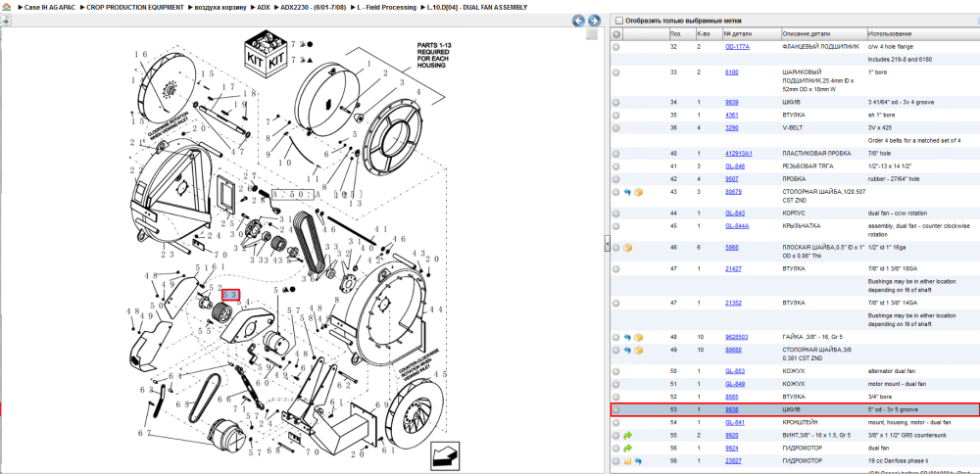The width and height of the screenshot is (980, 474).
Task: Open 'воздуха корзину' breadcrumb
Action: pyautogui.click(x=220, y=8)
